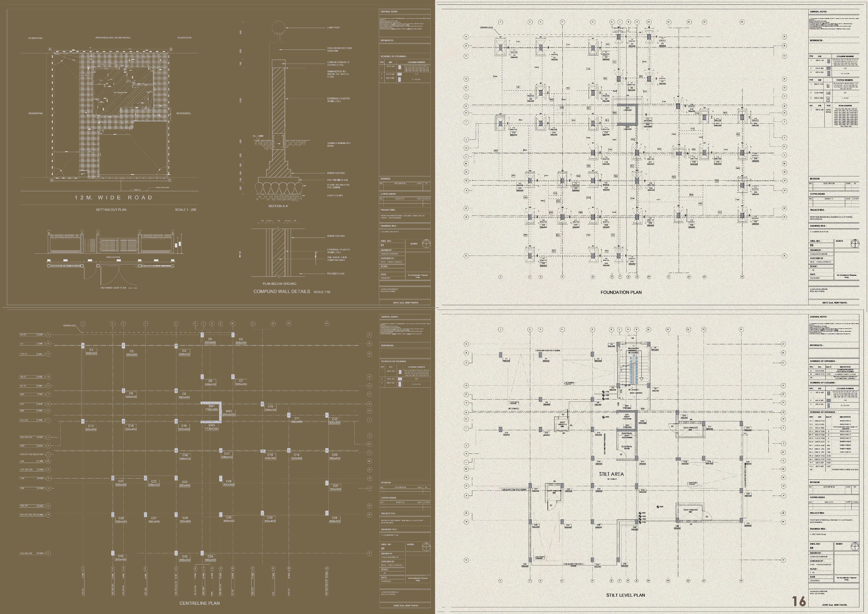Click the STILT LEVEL PLAN title
Viewport: 868px width, 614px height.
pyautogui.click(x=625, y=595)
